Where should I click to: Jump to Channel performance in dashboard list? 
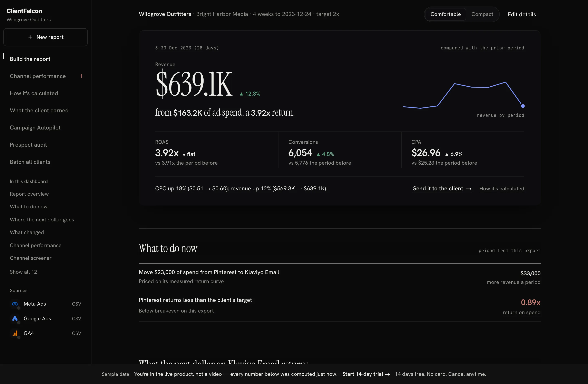(x=36, y=245)
